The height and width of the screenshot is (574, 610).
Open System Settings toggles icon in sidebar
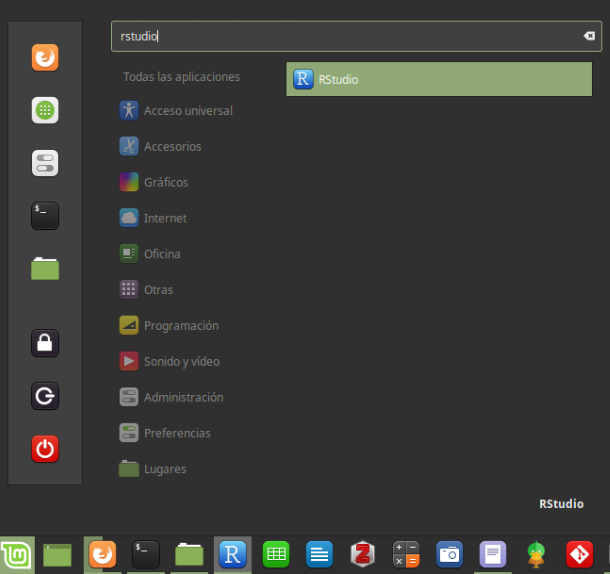45,163
